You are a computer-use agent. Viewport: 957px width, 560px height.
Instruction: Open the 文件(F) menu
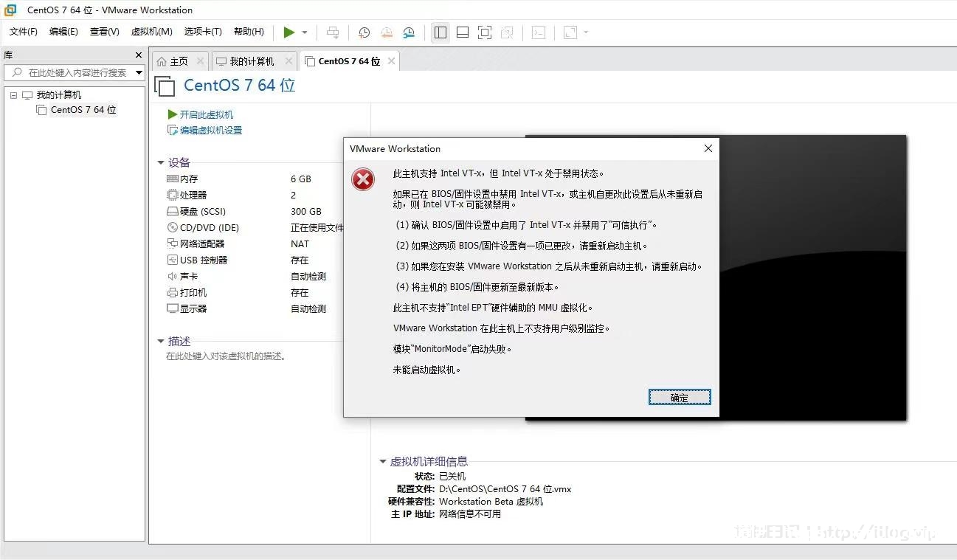(24, 32)
